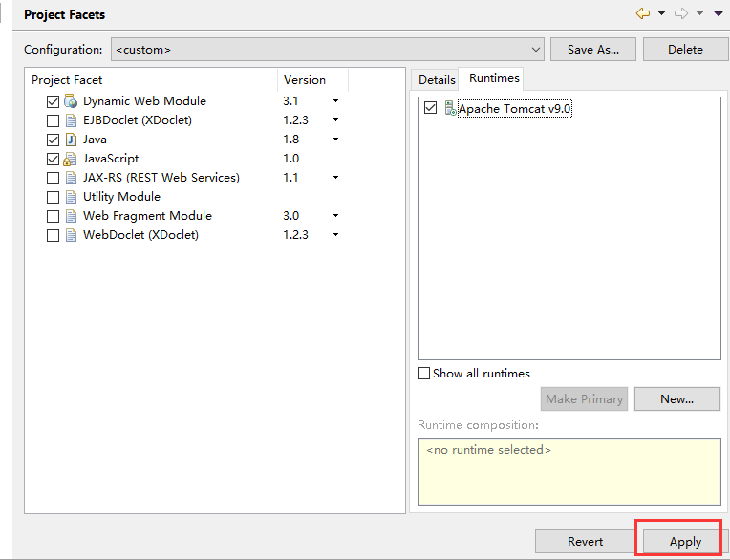Open Java version 1.8 dropdown
730x560 pixels.
pyautogui.click(x=335, y=140)
